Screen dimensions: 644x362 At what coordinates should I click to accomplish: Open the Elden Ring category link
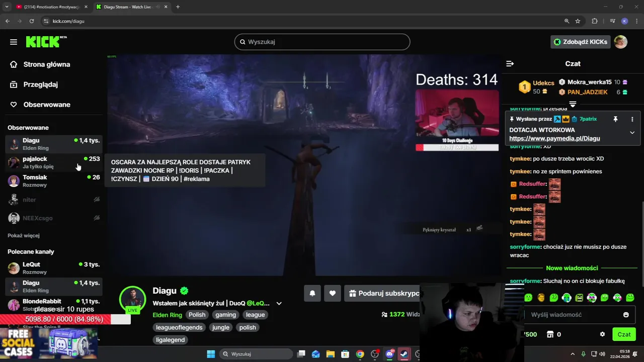click(167, 315)
